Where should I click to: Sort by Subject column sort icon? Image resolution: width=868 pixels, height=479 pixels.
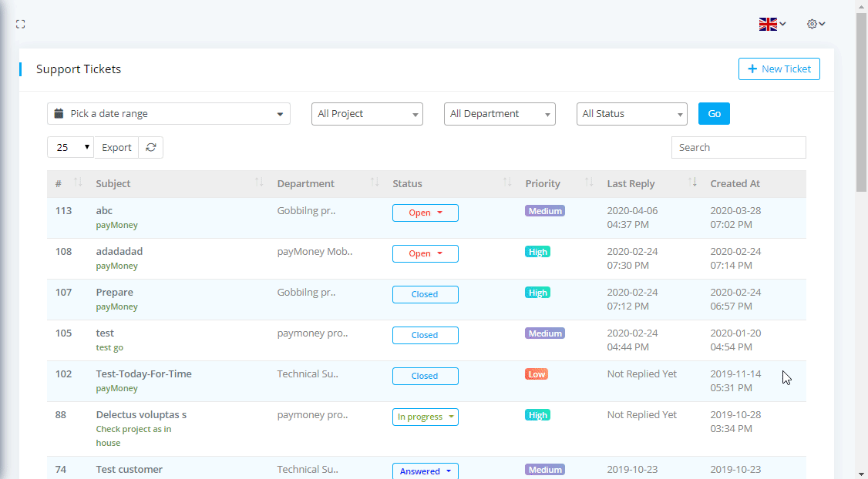click(x=259, y=183)
